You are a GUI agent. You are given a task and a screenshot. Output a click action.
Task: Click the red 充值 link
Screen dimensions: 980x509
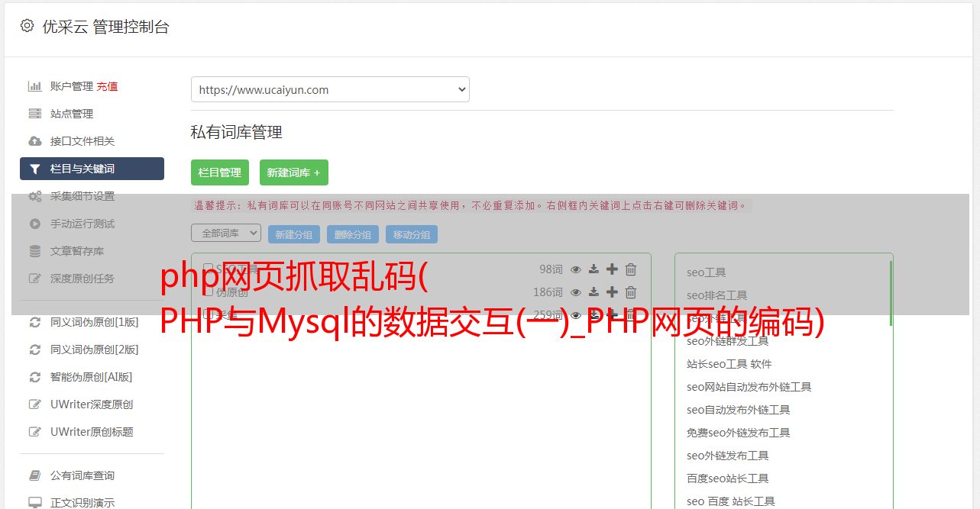tap(107, 86)
